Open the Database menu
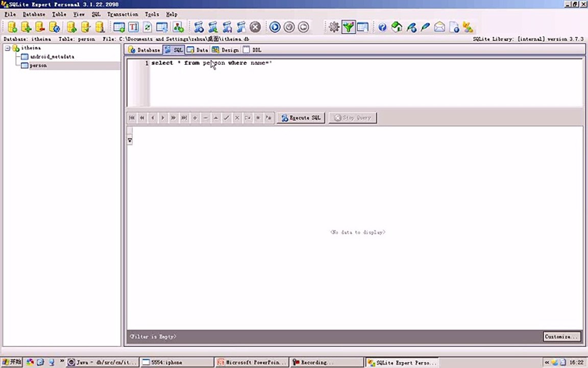This screenshot has height=368, width=588. [34, 14]
